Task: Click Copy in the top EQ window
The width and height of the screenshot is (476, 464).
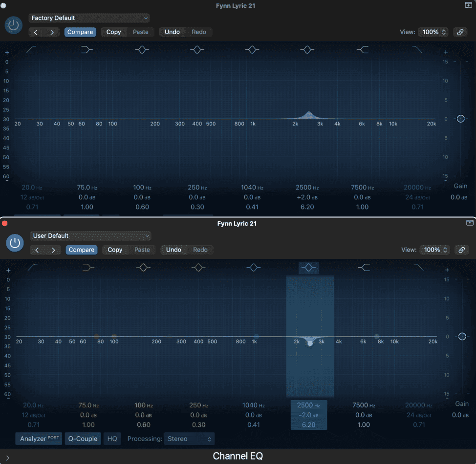Action: coord(113,32)
